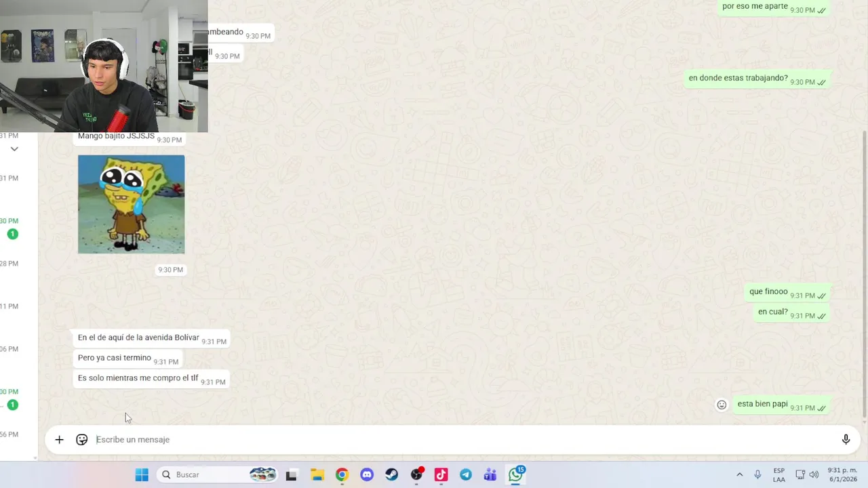Expand the chat list chevron
This screenshot has height=488, width=868.
[14, 149]
